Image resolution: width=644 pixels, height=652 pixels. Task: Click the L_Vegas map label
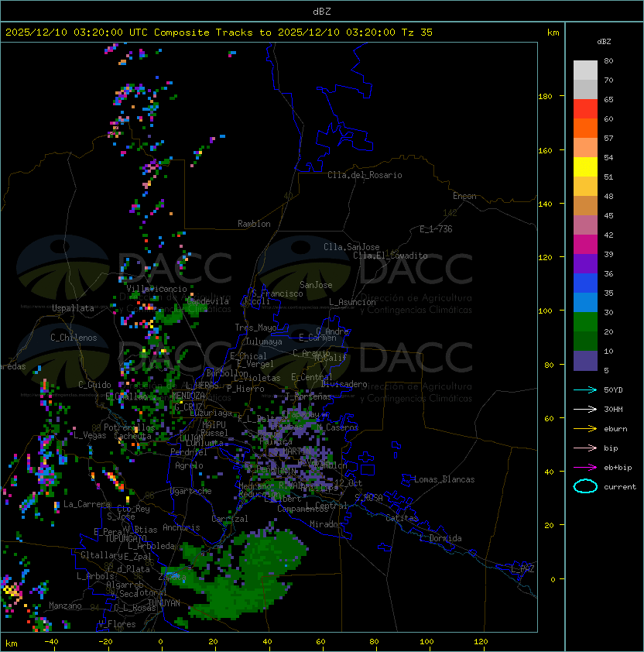(90, 435)
